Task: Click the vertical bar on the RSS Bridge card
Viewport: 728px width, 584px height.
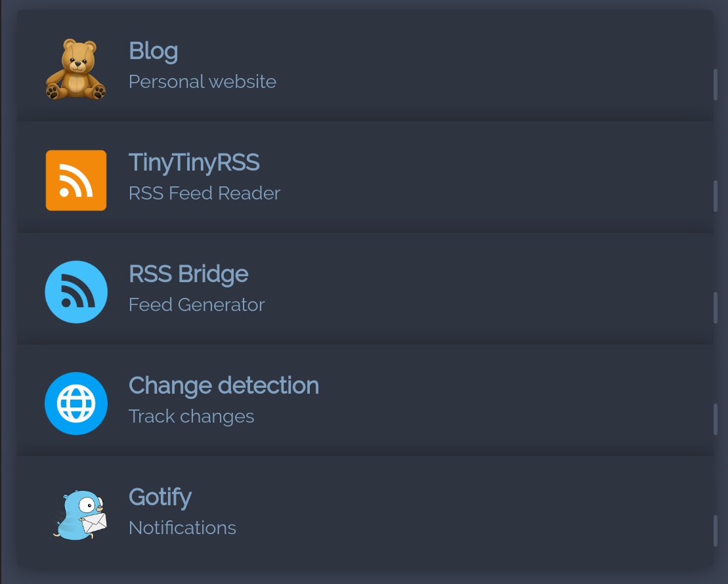Action: point(716,308)
